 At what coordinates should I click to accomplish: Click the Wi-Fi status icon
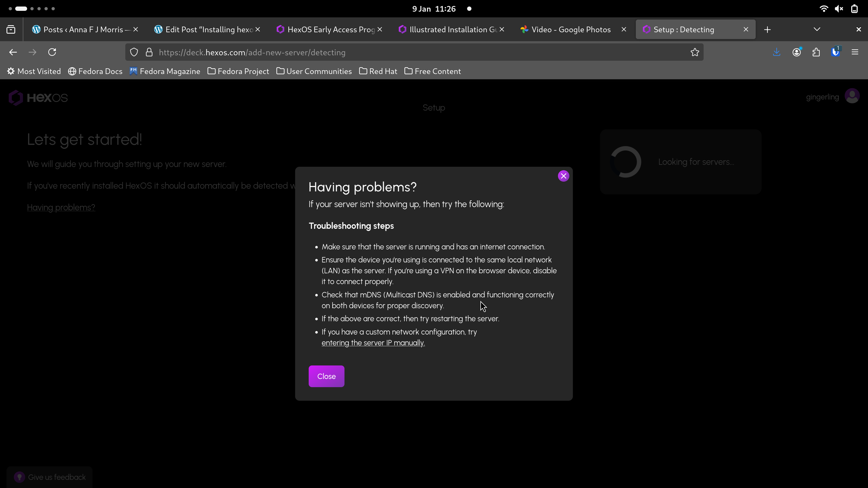coord(824,9)
